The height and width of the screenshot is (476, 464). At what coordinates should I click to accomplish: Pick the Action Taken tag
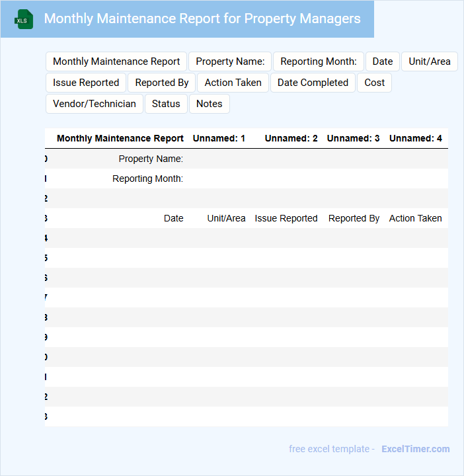click(x=233, y=83)
